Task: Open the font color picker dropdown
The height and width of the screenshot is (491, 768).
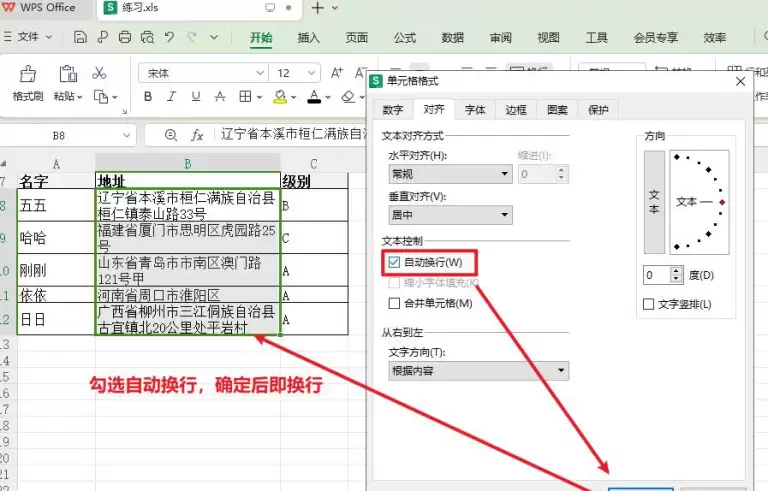Action: coord(329,97)
